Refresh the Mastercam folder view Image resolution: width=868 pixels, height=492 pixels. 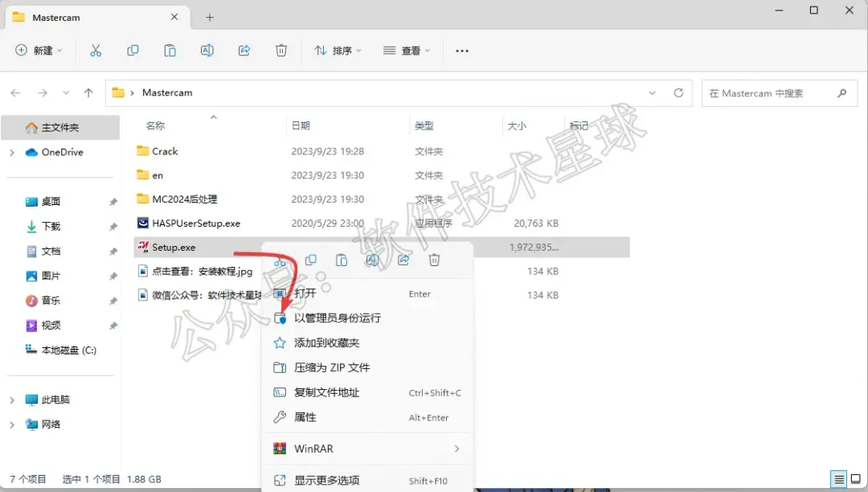pyautogui.click(x=678, y=93)
